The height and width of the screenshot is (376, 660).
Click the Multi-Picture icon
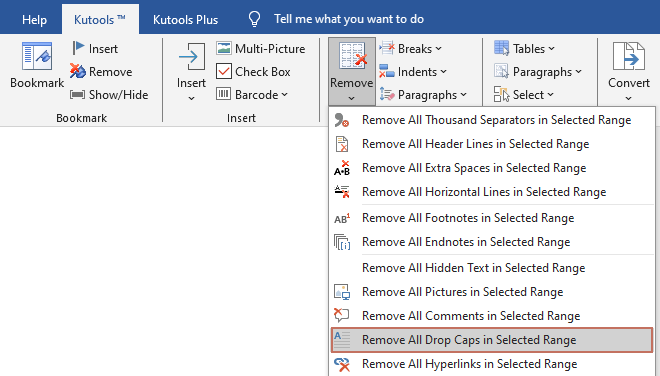coord(224,48)
